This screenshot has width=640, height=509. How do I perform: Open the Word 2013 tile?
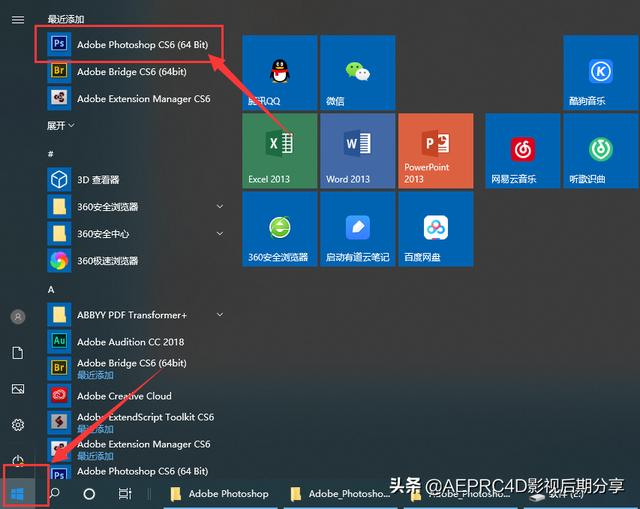[x=357, y=150]
